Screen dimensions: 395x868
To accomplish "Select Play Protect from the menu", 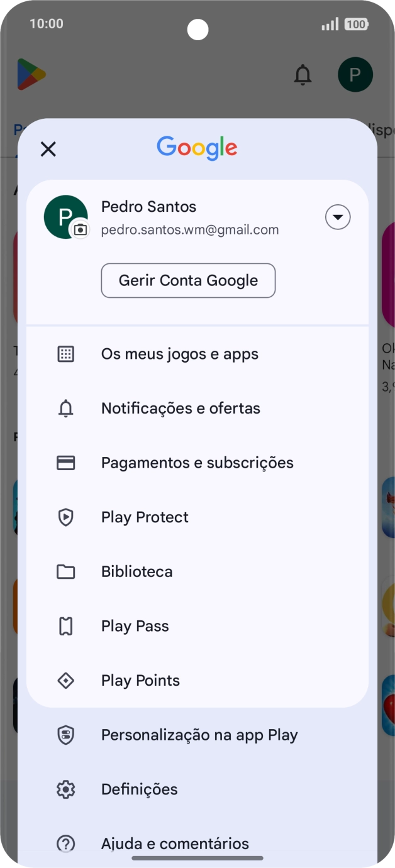I will coord(145,517).
